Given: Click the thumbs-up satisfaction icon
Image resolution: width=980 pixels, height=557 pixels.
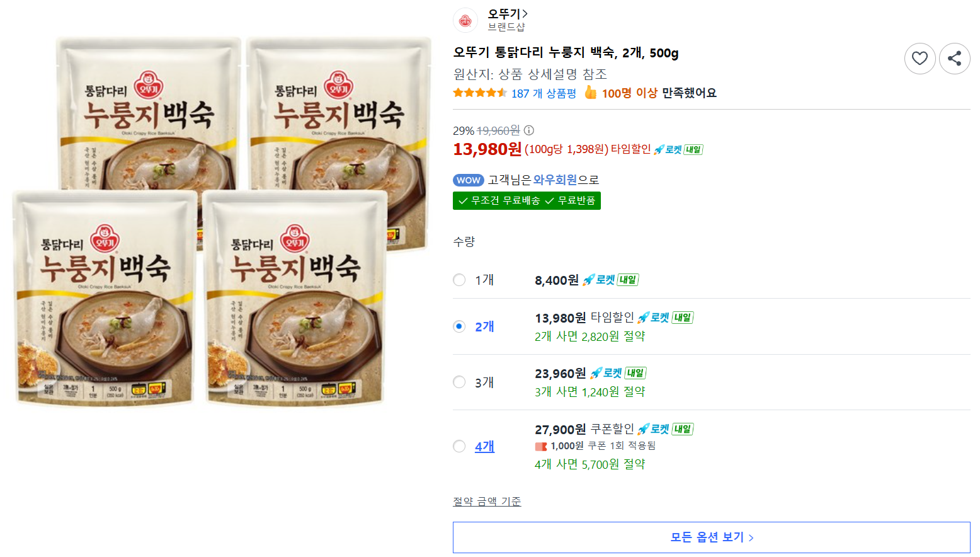Looking at the screenshot, I should (590, 93).
